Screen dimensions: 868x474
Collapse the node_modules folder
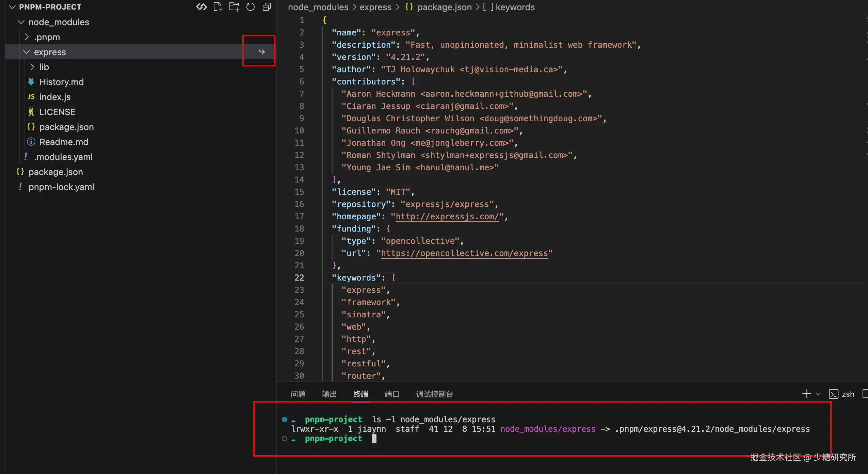pyautogui.click(x=21, y=22)
